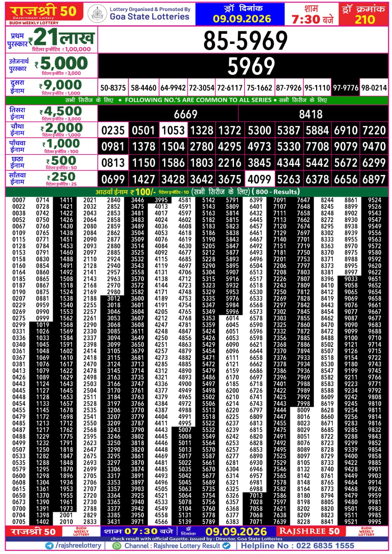Image resolution: width=392 pixels, height=554 pixels.
Task: Click BUDH WEEKLY LOTTERY text under the header logo
Action: 34,23
